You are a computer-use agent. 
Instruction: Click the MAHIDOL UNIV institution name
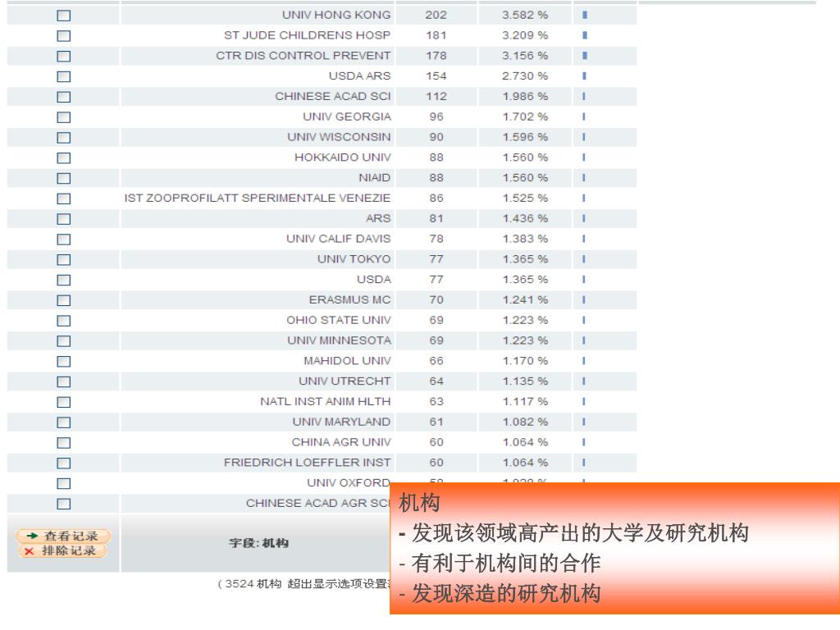347,361
